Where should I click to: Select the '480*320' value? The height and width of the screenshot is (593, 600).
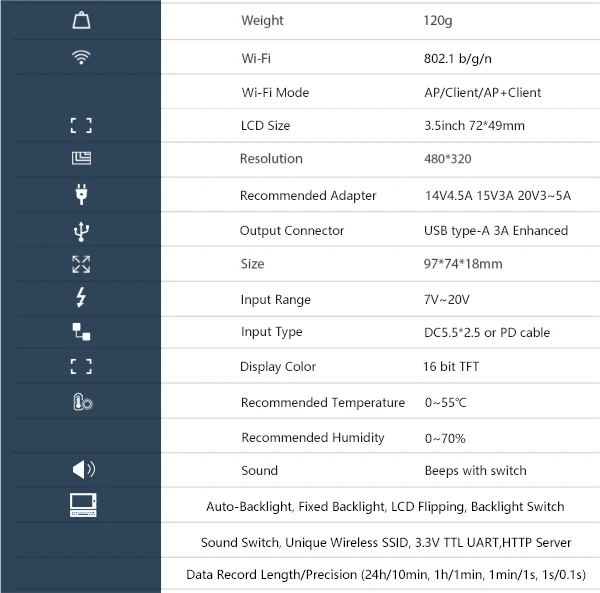[x=448, y=159]
